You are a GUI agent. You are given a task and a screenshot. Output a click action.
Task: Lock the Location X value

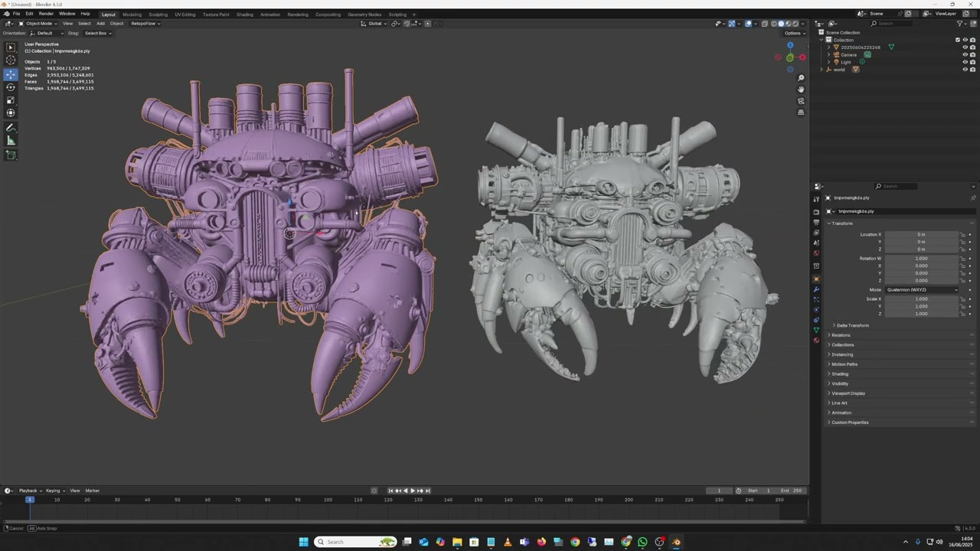(x=962, y=235)
